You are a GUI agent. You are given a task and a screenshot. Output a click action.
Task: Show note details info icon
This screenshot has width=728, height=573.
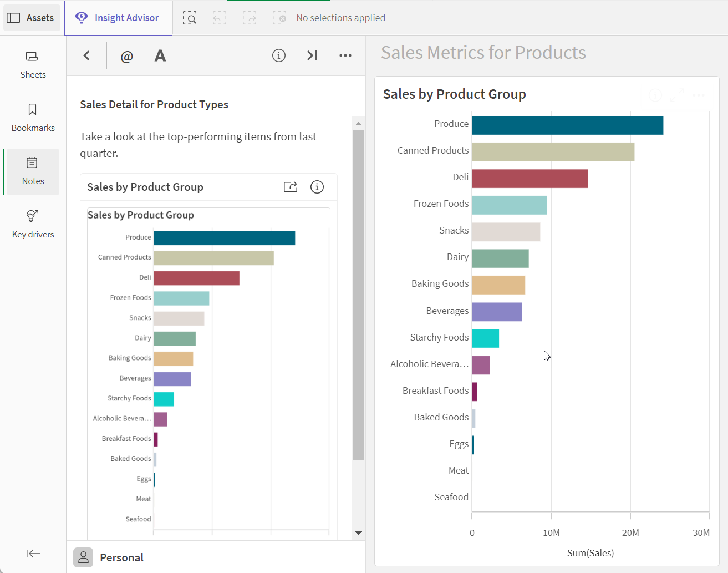279,55
